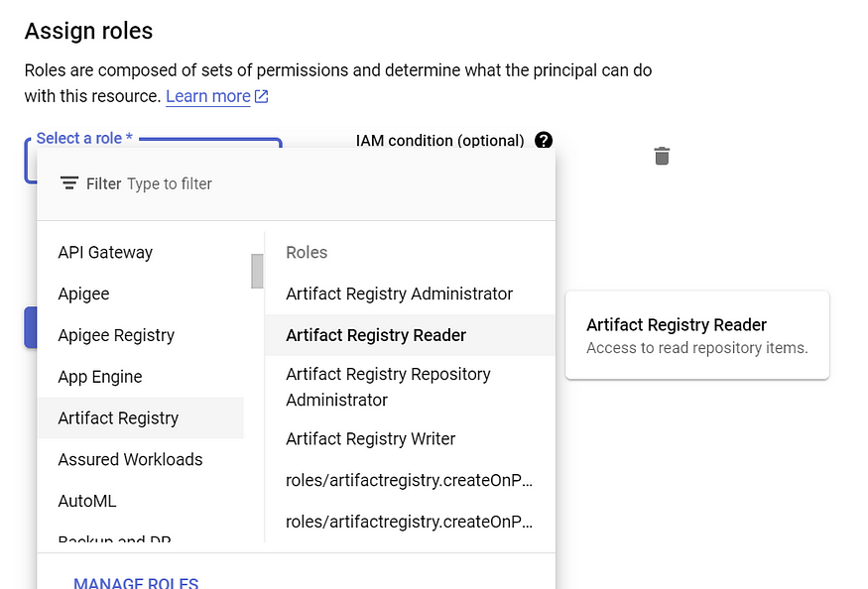Select Apigee in the service column

coord(83,294)
